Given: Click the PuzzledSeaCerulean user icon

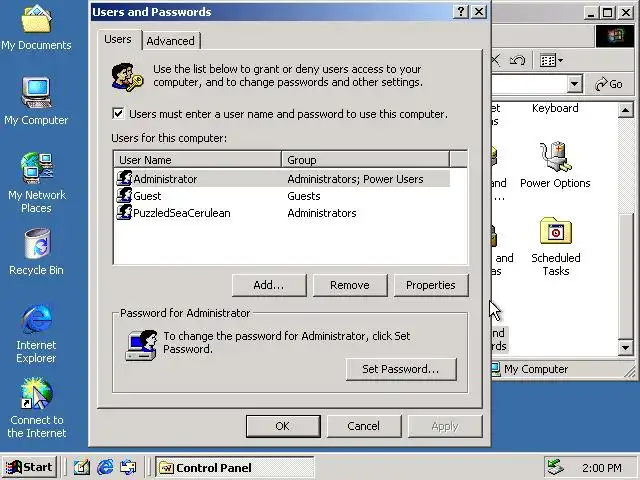Looking at the screenshot, I should click(x=124, y=212).
